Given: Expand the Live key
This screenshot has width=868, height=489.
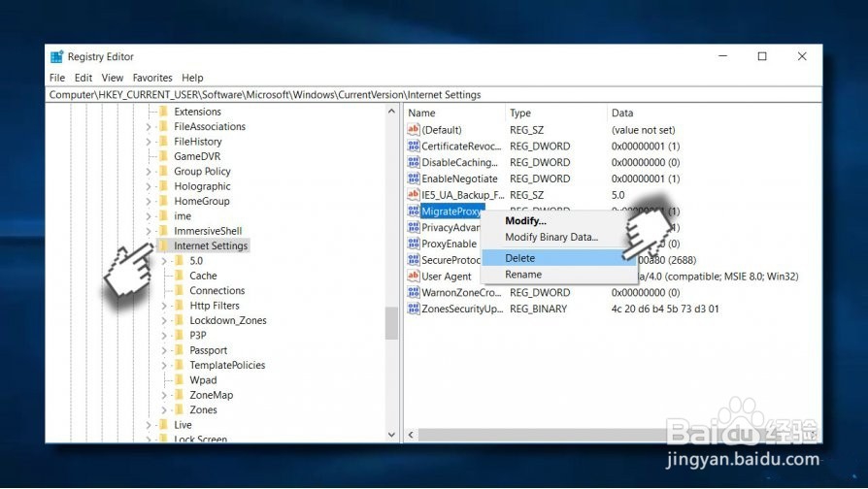Looking at the screenshot, I should 149,425.
